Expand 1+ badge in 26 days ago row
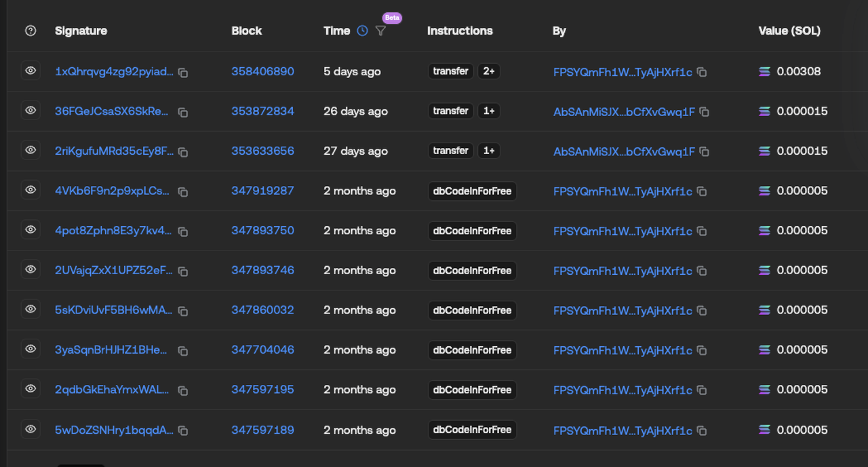This screenshot has width=868, height=467. pyautogui.click(x=488, y=111)
